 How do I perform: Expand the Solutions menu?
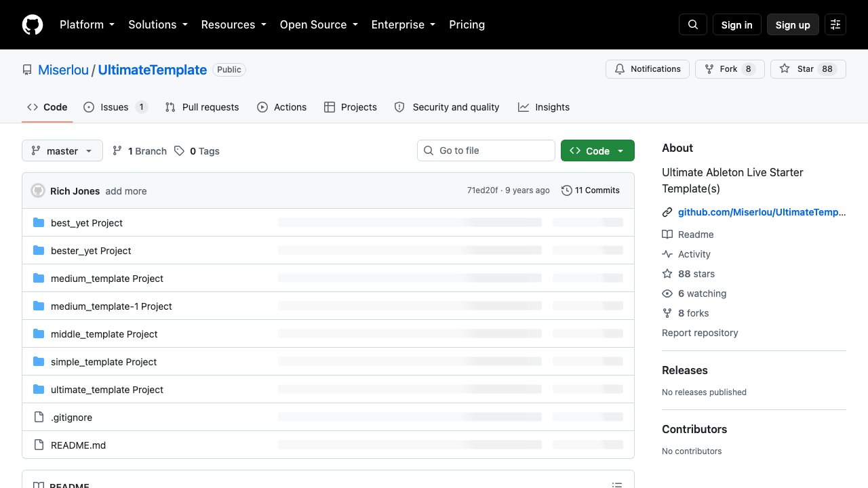click(157, 24)
